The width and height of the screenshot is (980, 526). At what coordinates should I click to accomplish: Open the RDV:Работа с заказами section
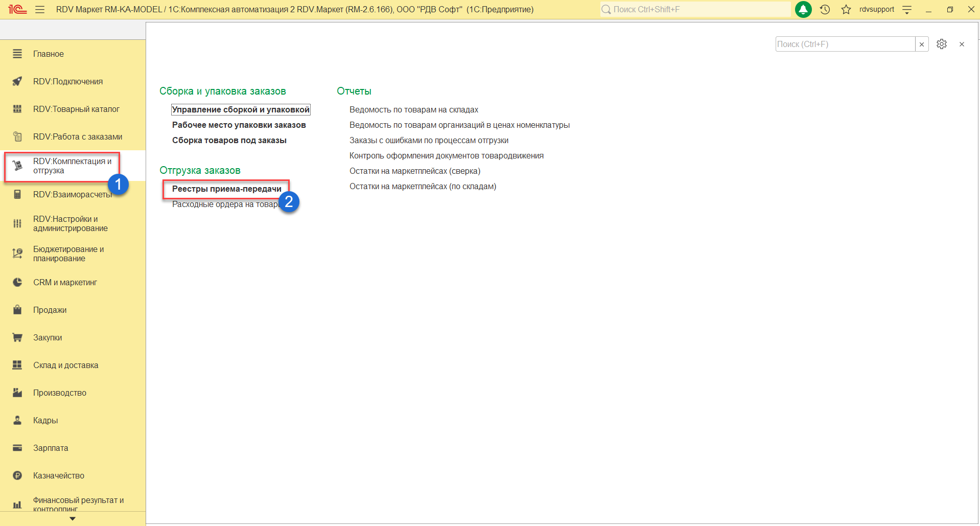[x=78, y=136]
